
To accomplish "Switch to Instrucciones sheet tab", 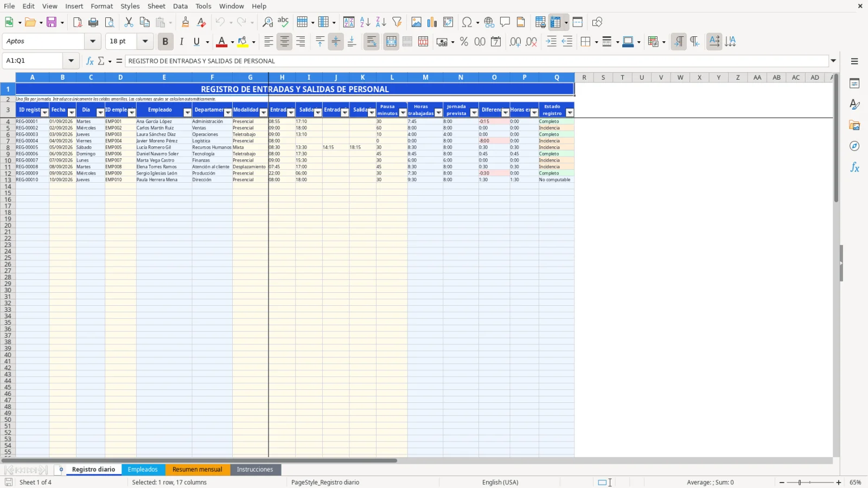I will click(255, 470).
